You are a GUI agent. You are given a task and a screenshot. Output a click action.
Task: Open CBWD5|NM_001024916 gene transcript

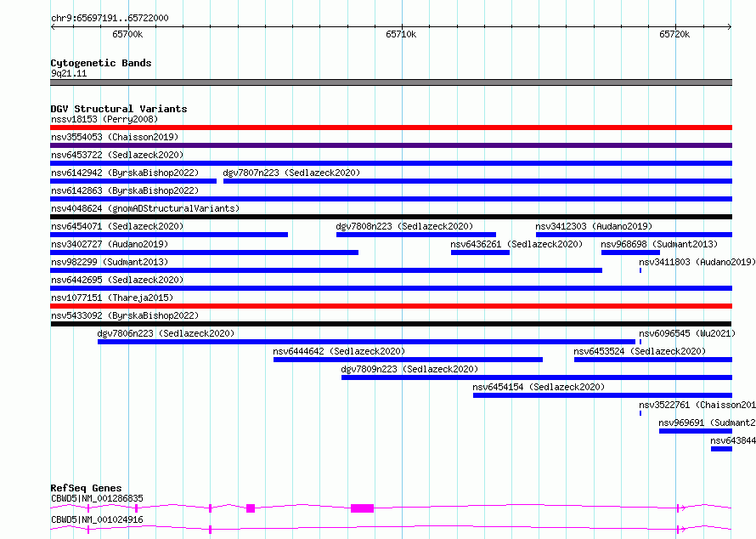coord(391,530)
